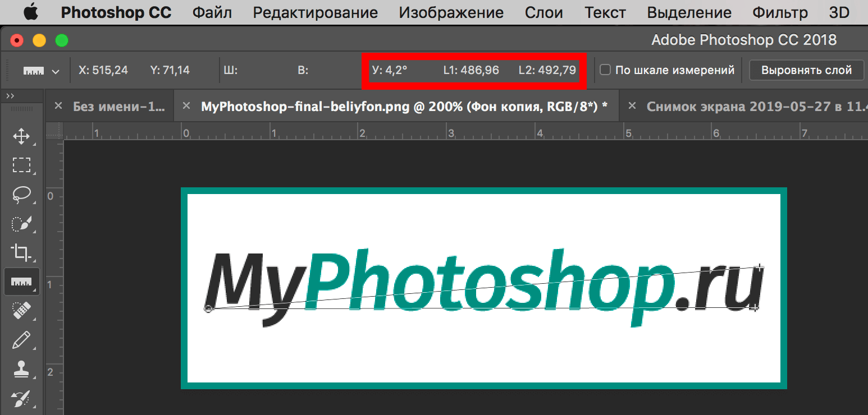
Task: Activate the Quick Selection tool
Action: [21, 223]
